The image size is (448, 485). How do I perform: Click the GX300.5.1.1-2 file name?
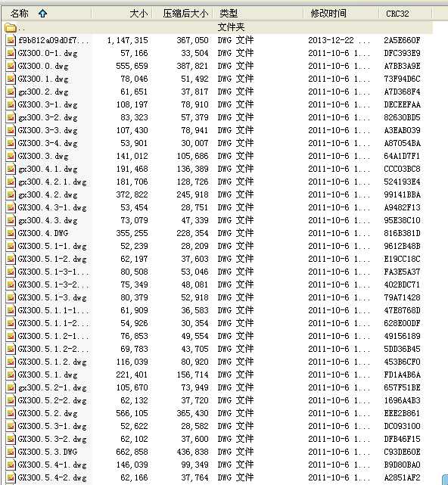pos(53,323)
